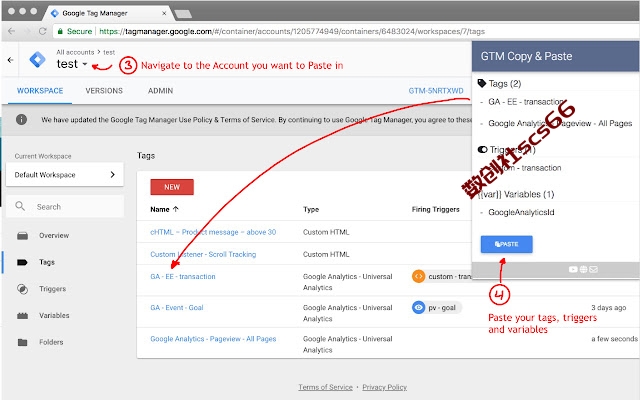Click the Triggers target icon in sidebar
Viewport: 640px width, 400px height.
(22, 289)
